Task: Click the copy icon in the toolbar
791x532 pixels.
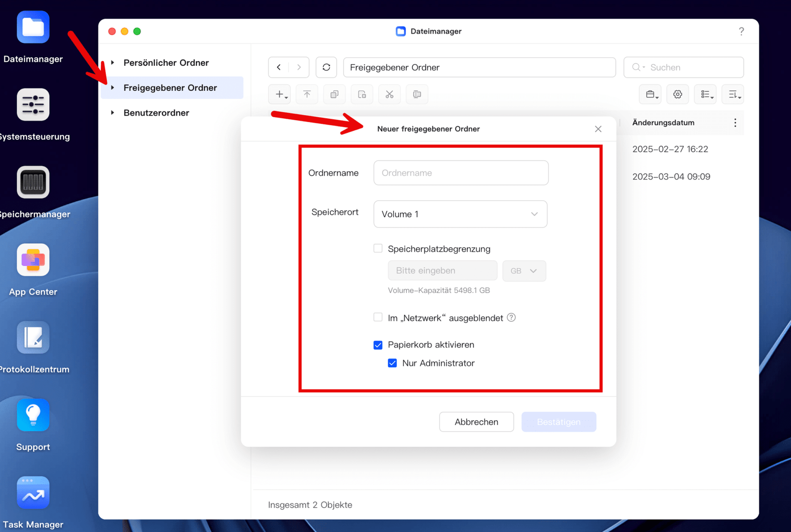Action: pyautogui.click(x=335, y=94)
